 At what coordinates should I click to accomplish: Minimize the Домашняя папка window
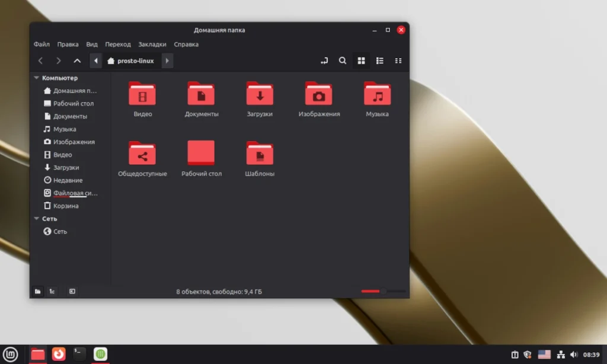[x=375, y=30]
